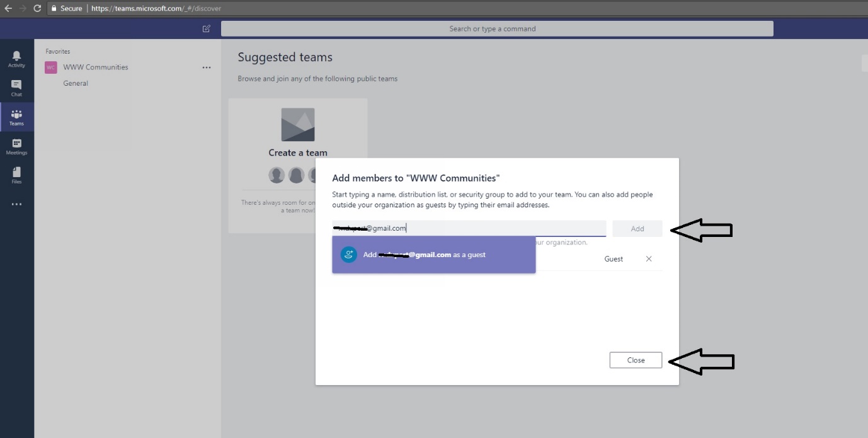Open the Meetings calendar icon
Viewport: 868px width, 438px height.
pos(16,146)
